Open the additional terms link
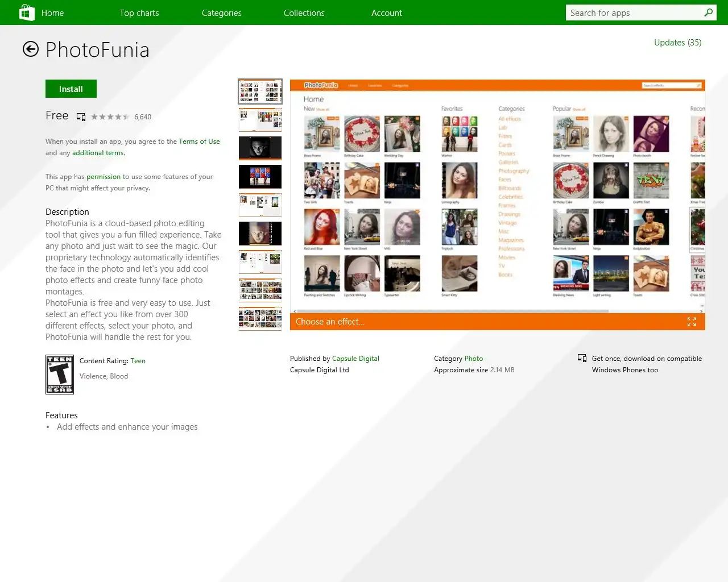728x582 pixels. [98, 153]
